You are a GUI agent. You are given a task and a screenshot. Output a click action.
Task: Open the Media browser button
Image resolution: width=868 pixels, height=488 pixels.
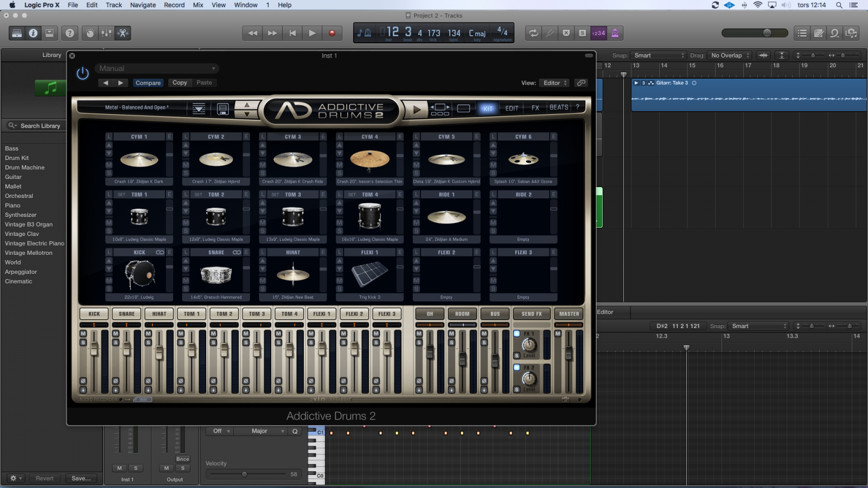tap(851, 33)
